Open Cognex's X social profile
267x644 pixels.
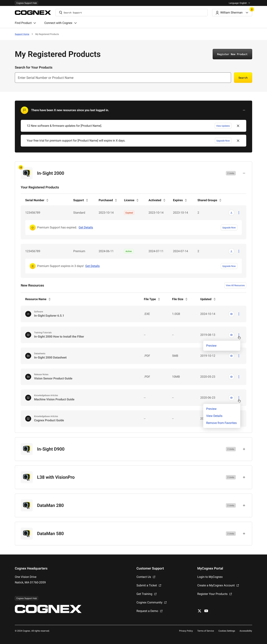[x=200, y=611]
